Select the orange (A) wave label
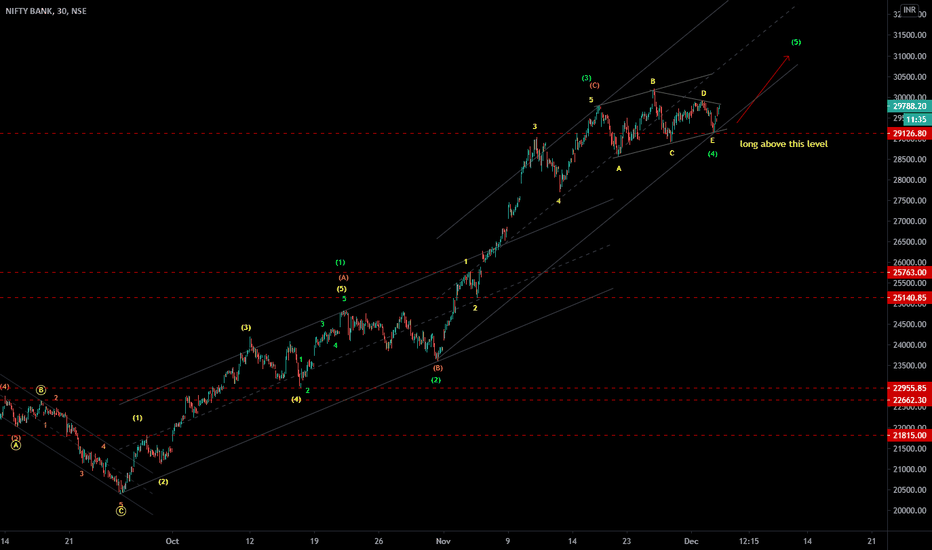 (x=344, y=278)
